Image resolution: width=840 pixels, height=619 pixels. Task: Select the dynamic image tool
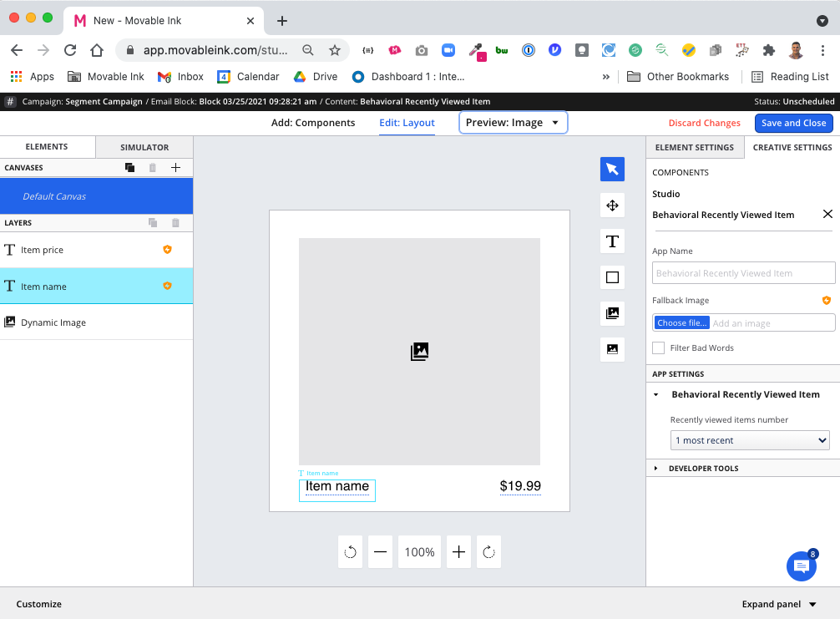(612, 313)
